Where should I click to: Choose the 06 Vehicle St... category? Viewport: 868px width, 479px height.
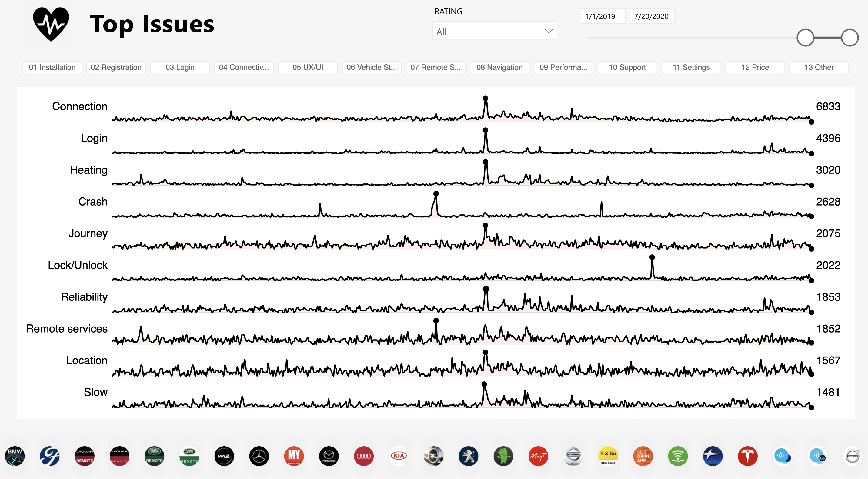pyautogui.click(x=372, y=67)
